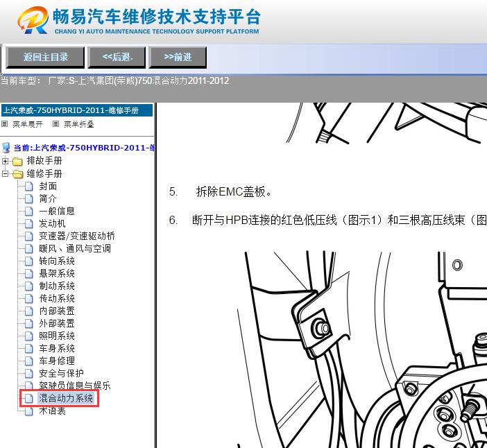487x448 pixels.
Task: Click the document icon beside 简介
Action: (29, 199)
